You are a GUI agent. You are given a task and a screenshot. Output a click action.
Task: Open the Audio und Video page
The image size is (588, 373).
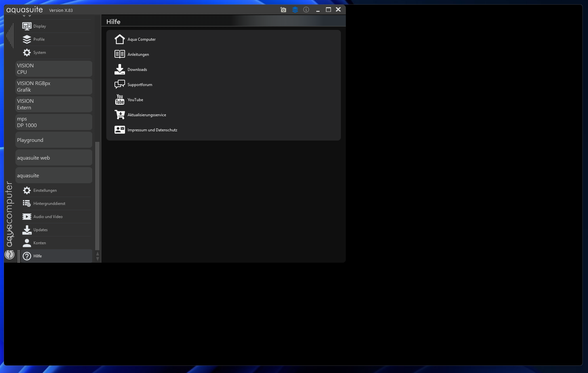tap(48, 217)
